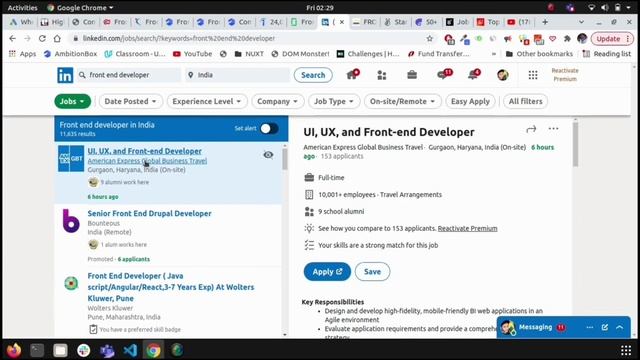The image size is (640, 360).
Task: Expand On-site/Remote filter
Action: [x=402, y=101]
